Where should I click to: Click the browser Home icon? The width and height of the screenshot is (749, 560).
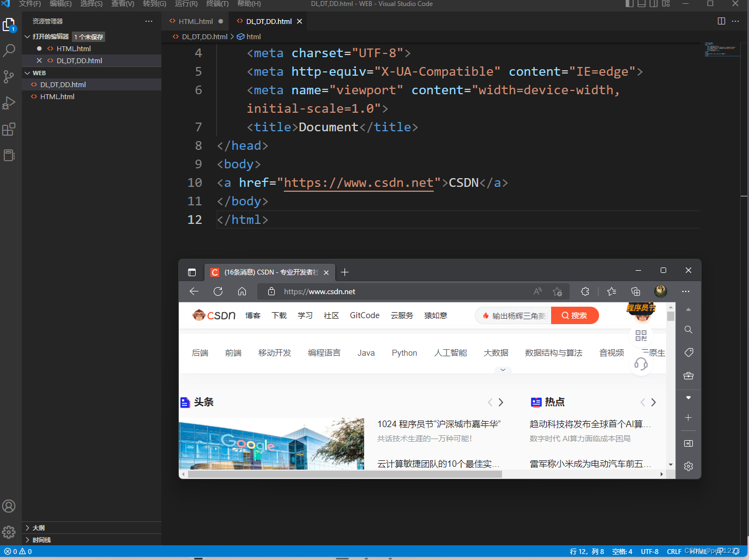pyautogui.click(x=242, y=291)
